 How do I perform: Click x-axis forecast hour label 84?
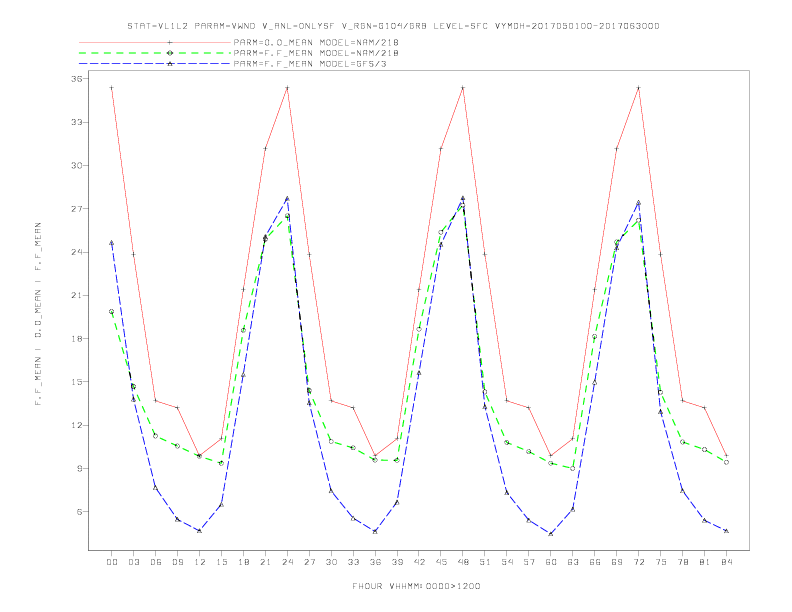click(x=726, y=562)
